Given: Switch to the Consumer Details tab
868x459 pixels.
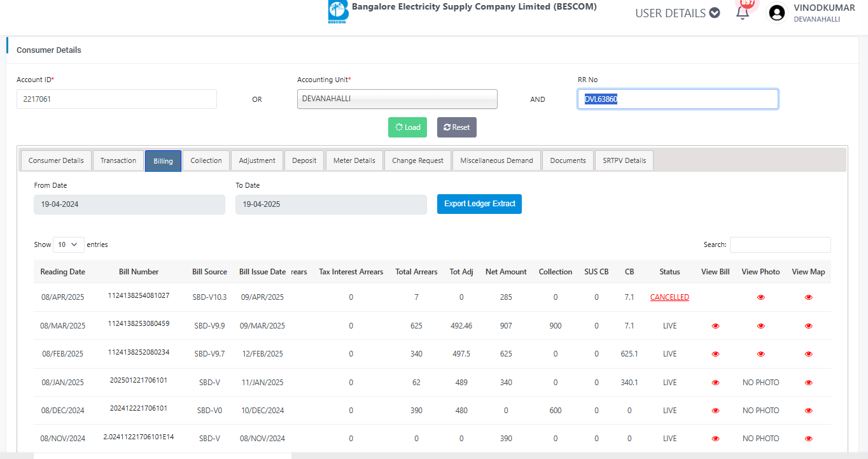Looking at the screenshot, I should pyautogui.click(x=56, y=160).
